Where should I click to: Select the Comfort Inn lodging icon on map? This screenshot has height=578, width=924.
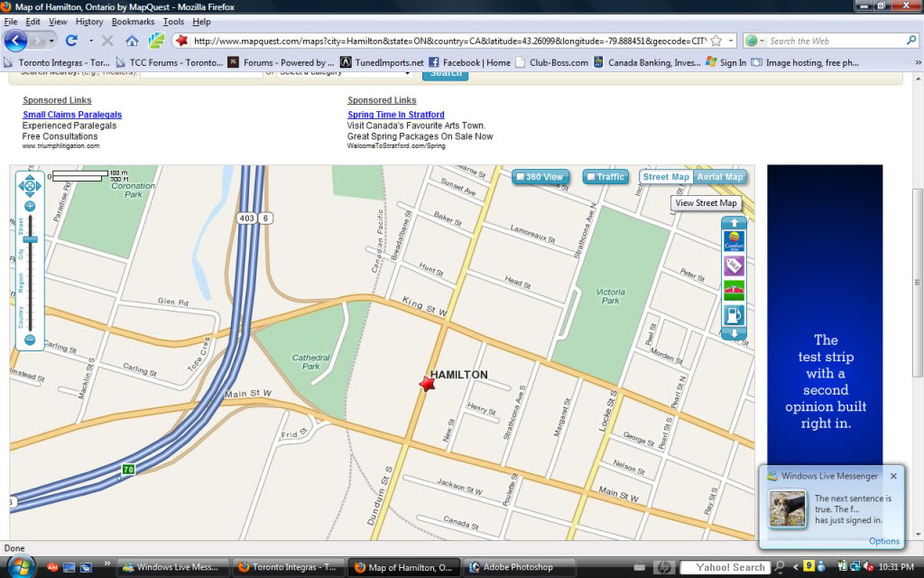click(x=733, y=239)
